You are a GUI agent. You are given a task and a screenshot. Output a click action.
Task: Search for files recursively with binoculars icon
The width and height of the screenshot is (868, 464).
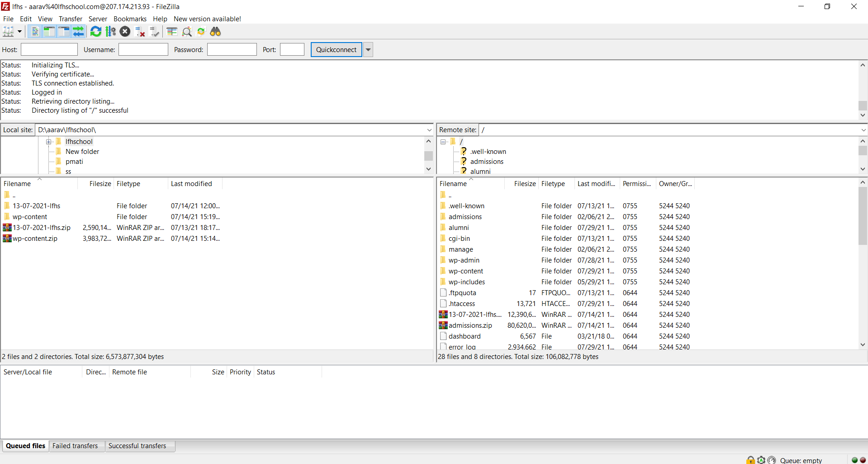216,32
